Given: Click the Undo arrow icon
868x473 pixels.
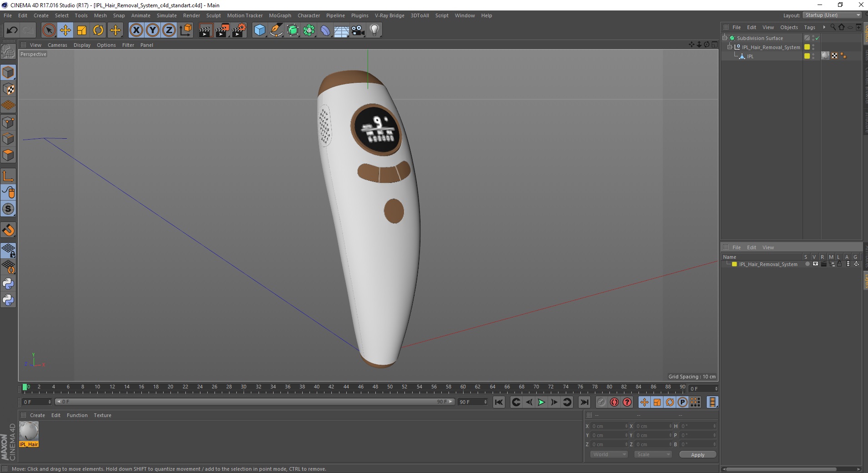Looking at the screenshot, I should [x=12, y=30].
